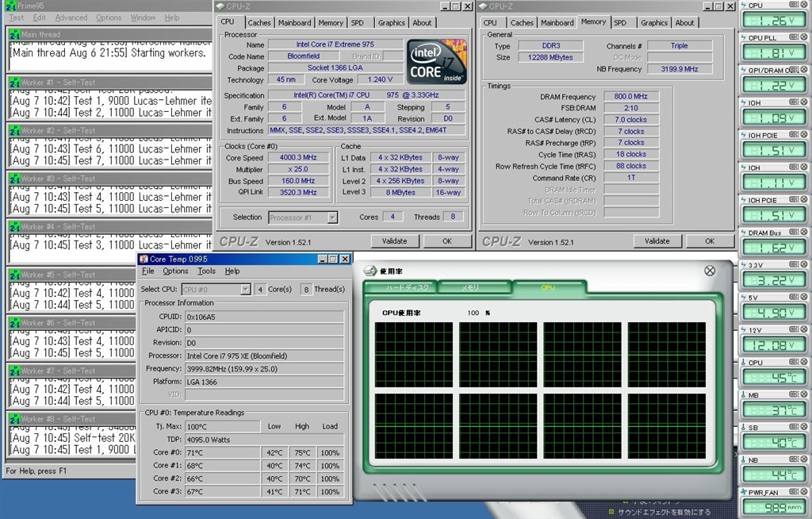Open config icon on the 12V gadget
Image resolution: width=812 pixels, height=519 pixels.
tap(793, 329)
